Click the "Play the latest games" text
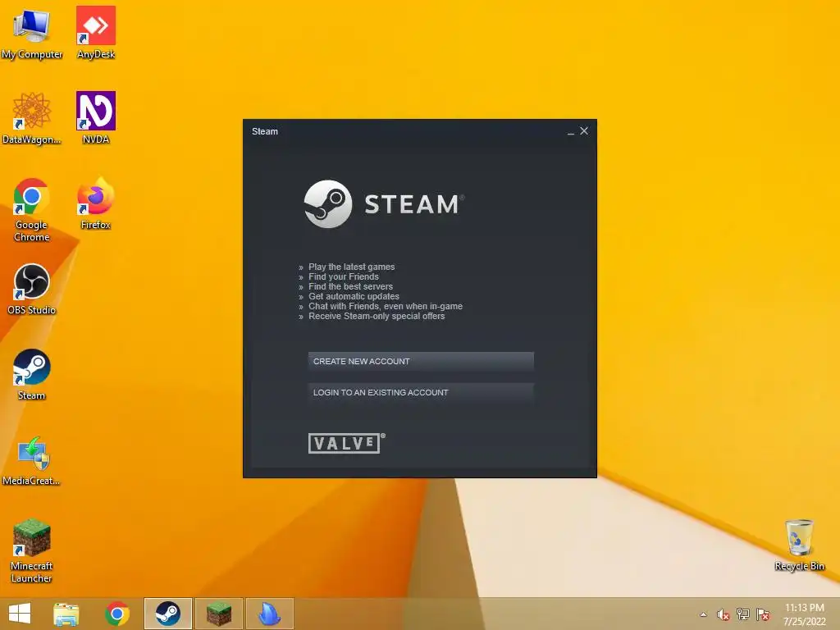Viewport: 840px width, 630px height. (x=351, y=267)
